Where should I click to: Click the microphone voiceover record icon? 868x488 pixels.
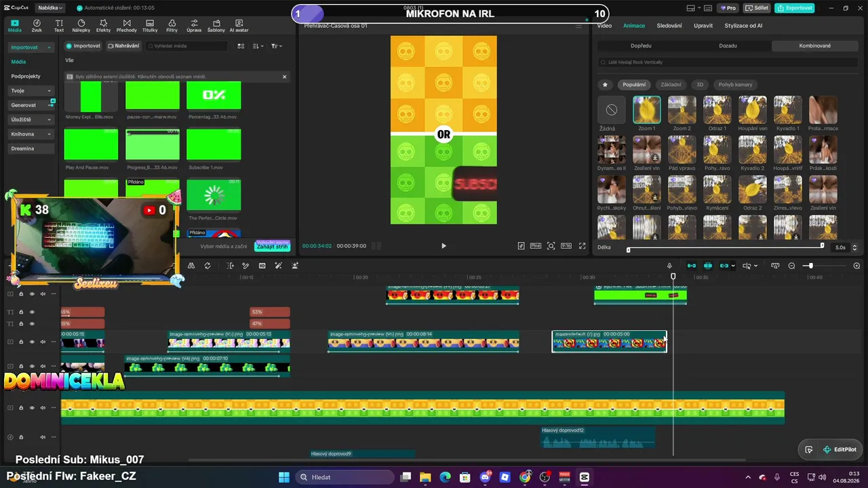[x=669, y=266]
